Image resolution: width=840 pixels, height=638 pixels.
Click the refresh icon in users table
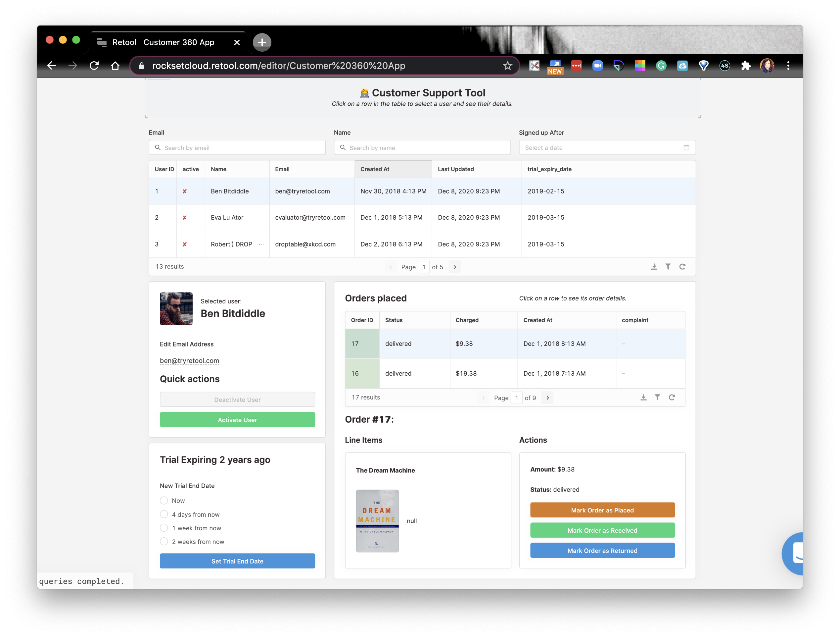point(683,267)
